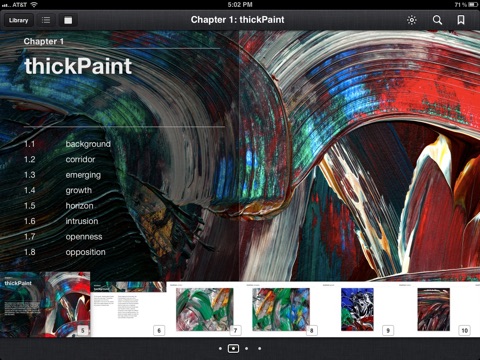Screen dimensions: 480x360
Task: Select the first chapter dot indicator
Action: pyautogui.click(x=220, y=348)
